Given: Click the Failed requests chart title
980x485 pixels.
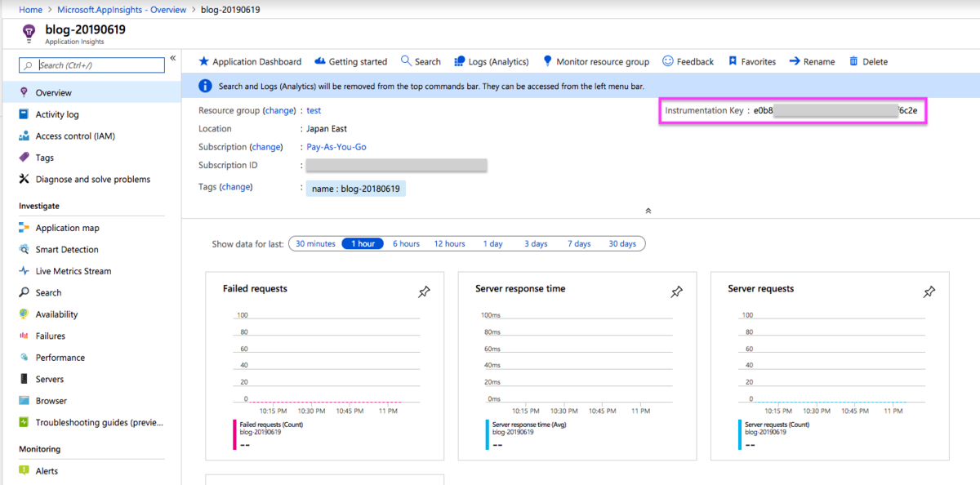Looking at the screenshot, I should point(255,288).
